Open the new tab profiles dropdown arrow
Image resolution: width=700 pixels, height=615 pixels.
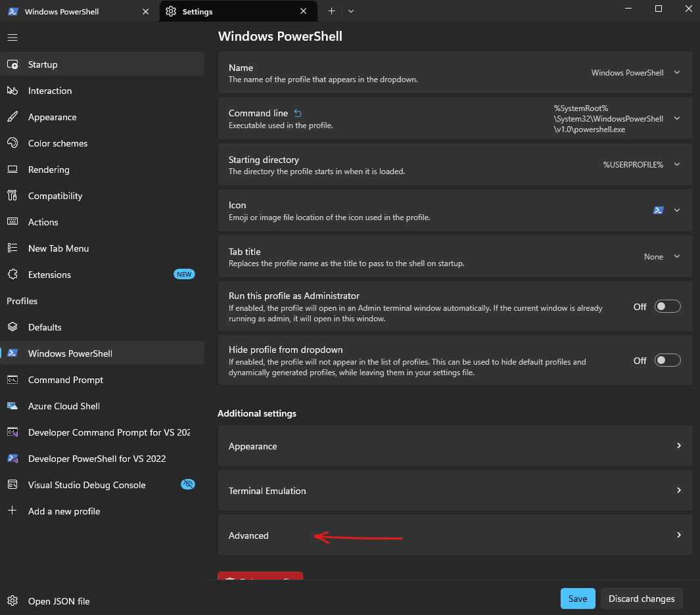coord(351,11)
